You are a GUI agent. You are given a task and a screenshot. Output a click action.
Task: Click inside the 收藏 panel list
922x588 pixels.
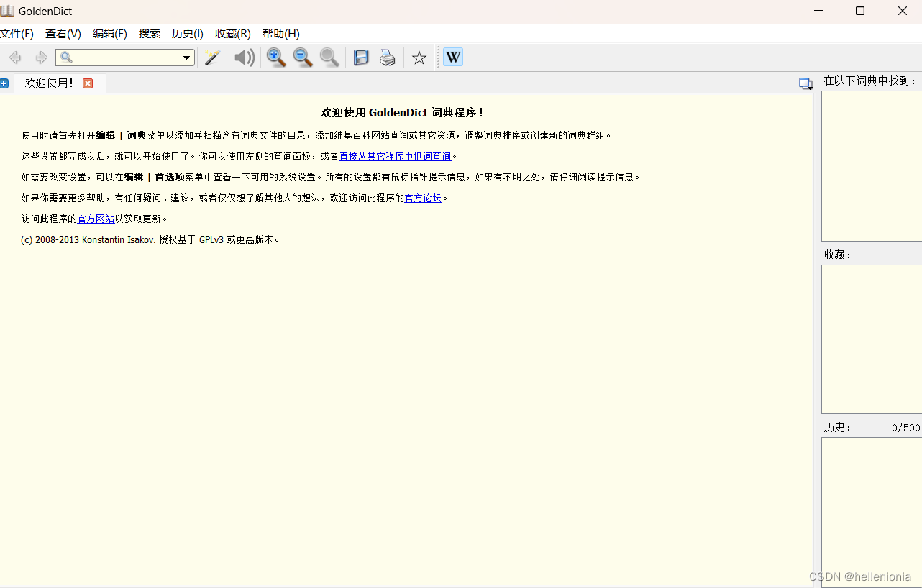click(872, 339)
